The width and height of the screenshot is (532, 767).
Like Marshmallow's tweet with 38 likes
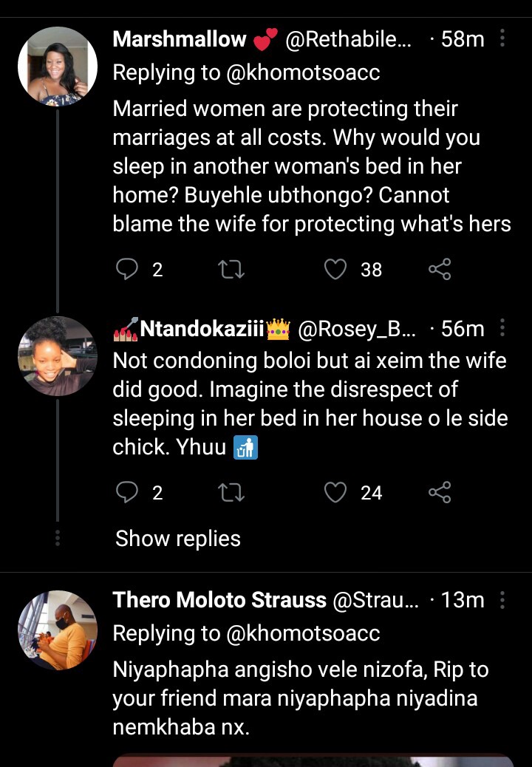(x=336, y=270)
